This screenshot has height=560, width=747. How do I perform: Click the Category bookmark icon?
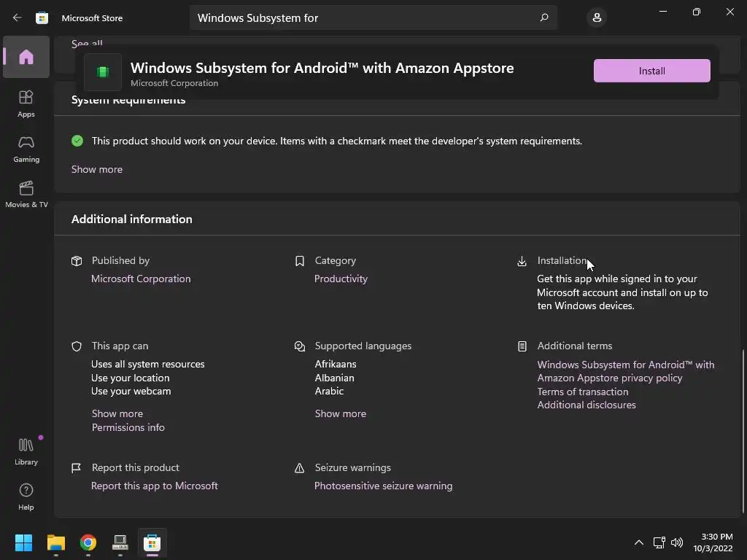300,261
